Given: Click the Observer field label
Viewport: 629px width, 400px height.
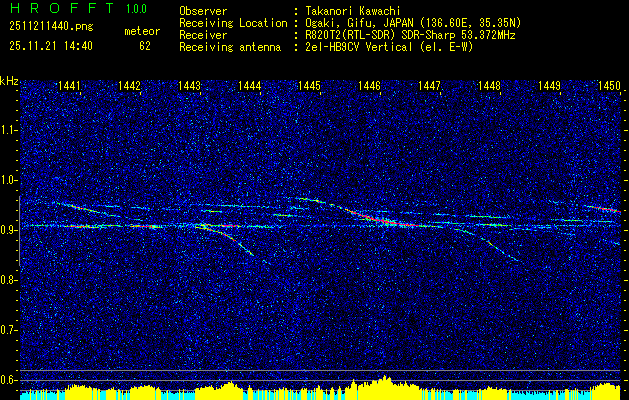Looking at the screenshot, I should [x=203, y=11].
